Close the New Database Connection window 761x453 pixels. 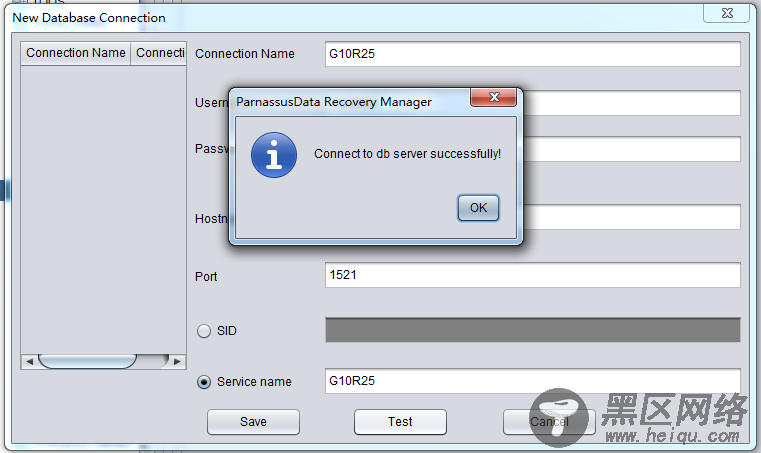[x=727, y=13]
